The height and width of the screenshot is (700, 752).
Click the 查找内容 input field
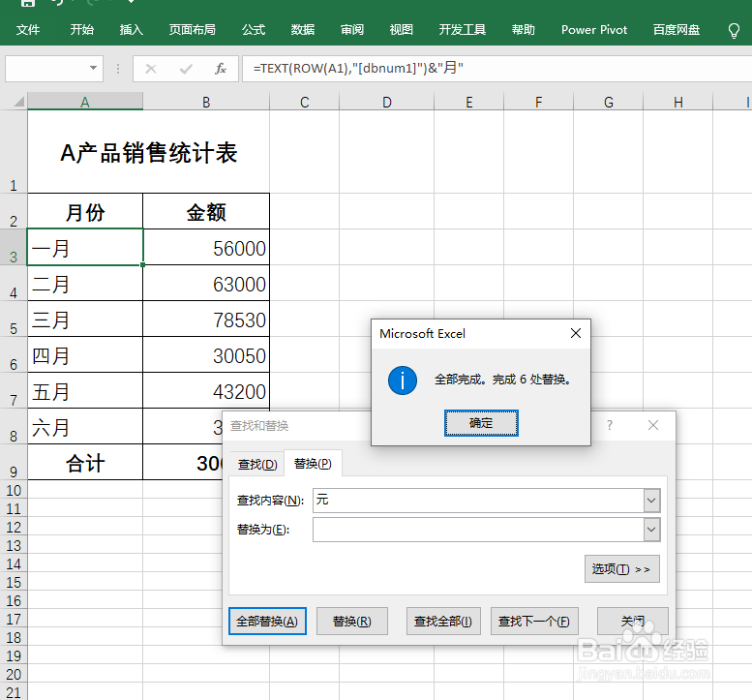[x=478, y=501]
